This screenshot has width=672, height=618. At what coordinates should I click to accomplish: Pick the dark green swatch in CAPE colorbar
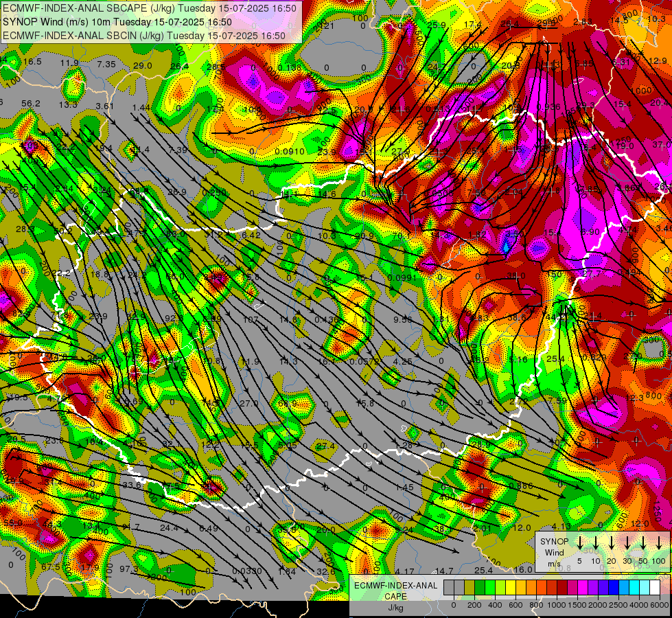(480, 587)
